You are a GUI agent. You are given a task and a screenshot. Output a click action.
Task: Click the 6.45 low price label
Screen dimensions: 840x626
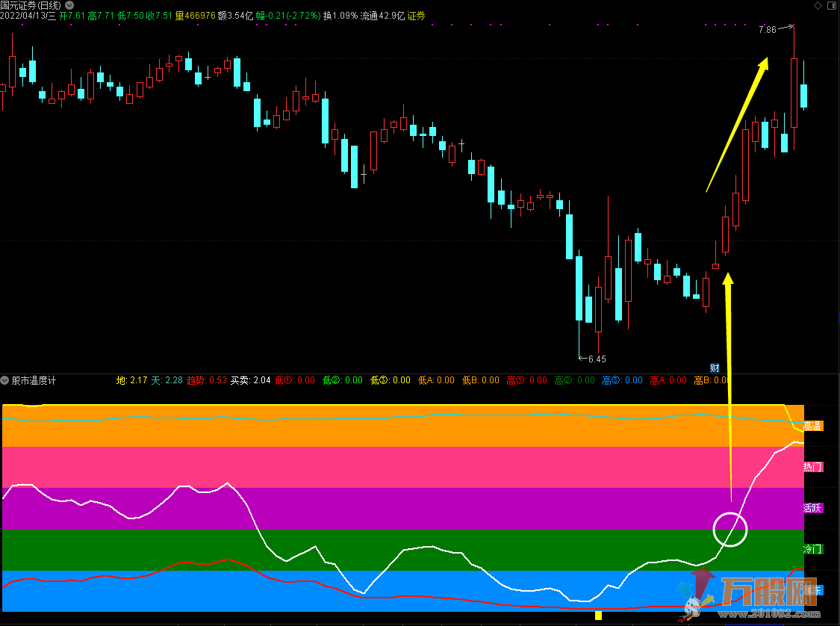597,359
